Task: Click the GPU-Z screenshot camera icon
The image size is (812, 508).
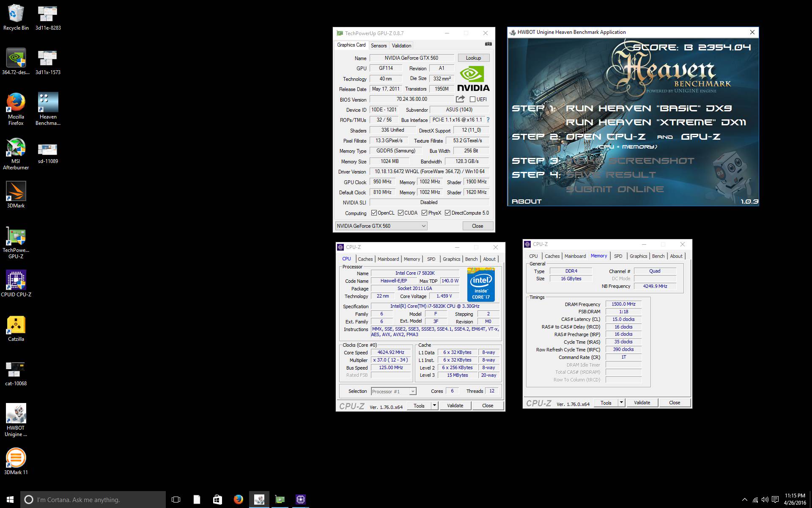Action: pyautogui.click(x=488, y=44)
